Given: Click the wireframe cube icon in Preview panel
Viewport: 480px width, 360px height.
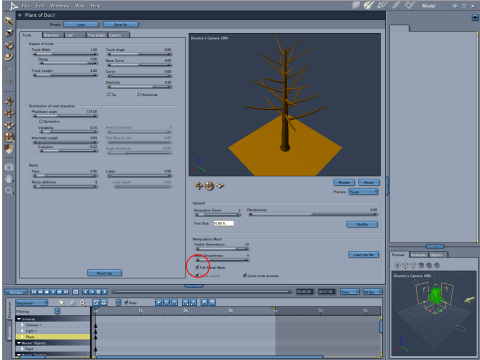Looking at the screenshot, I should [413, 266].
